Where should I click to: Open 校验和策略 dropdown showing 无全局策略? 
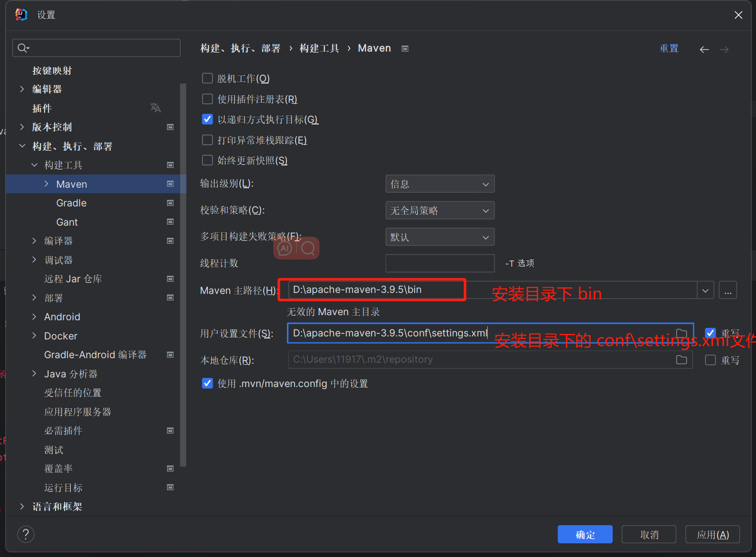click(440, 210)
